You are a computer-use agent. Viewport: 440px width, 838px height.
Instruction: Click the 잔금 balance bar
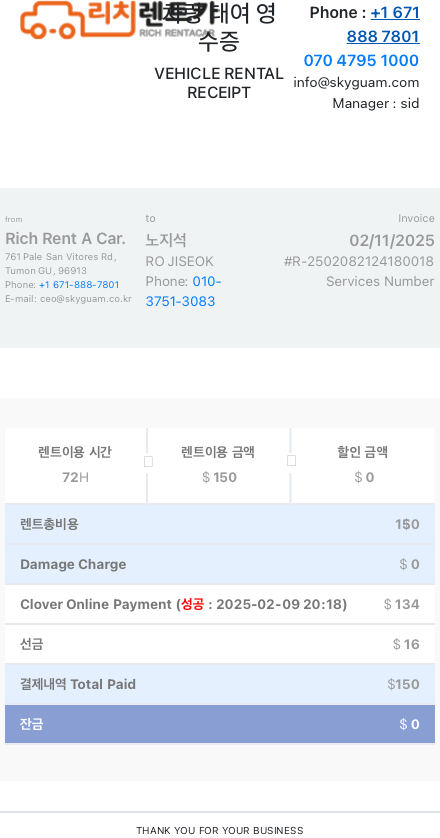[220, 724]
